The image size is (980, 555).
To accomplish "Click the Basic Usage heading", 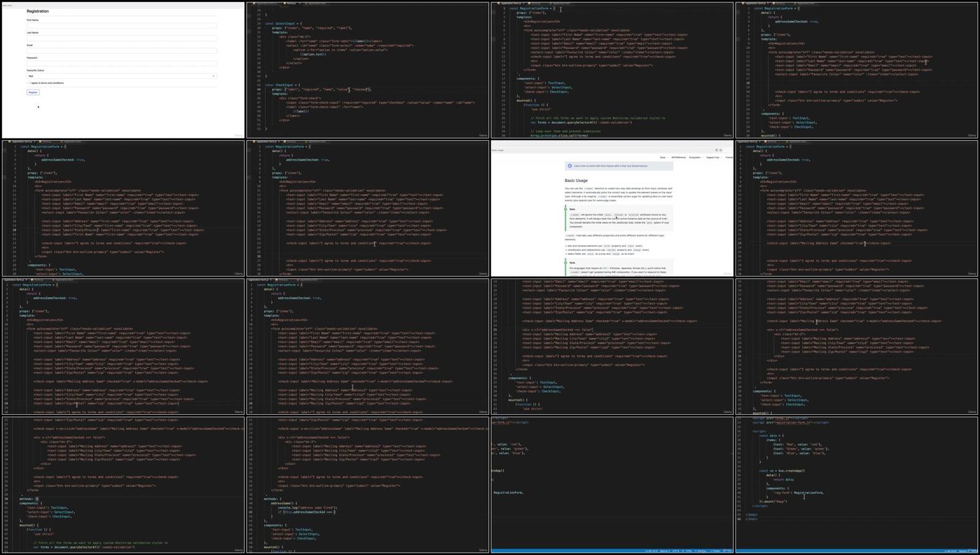I will click(576, 181).
